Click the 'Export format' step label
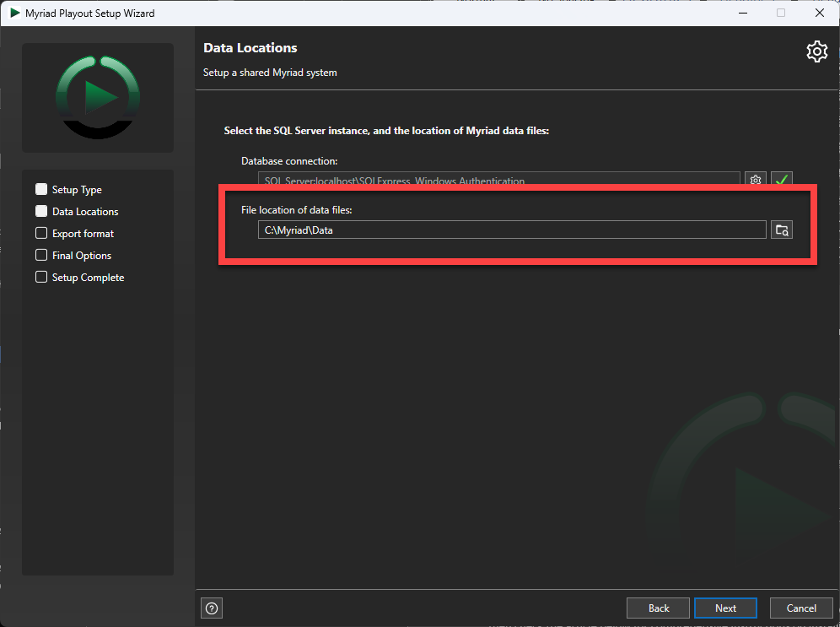Screen dimensions: 840x627 click(x=83, y=234)
